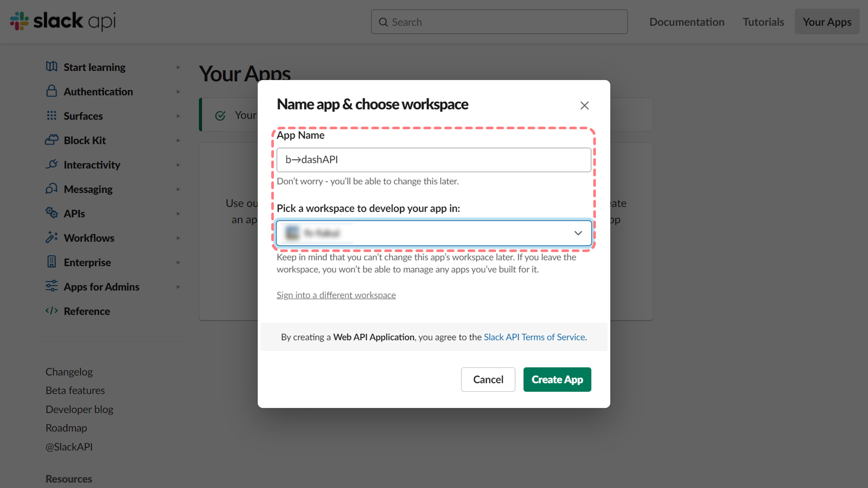The height and width of the screenshot is (488, 868).
Task: Click the workspace avatar thumbnail
Action: [292, 233]
